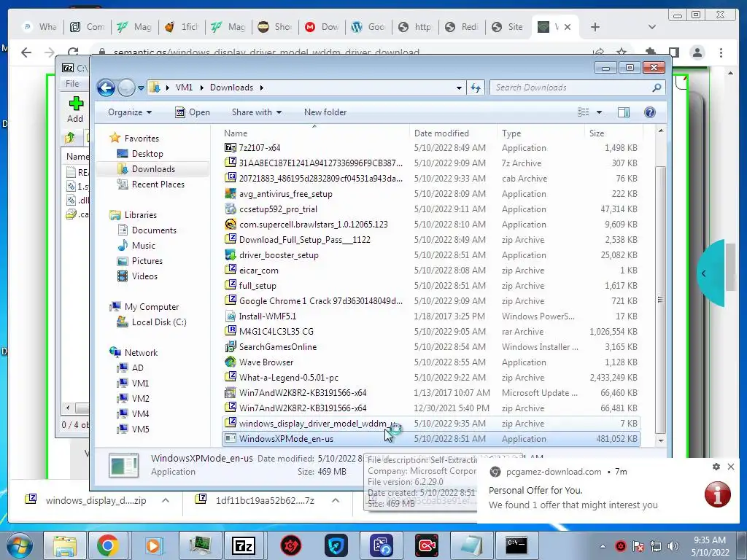Expand windows_display_d....zip download options chevron

coord(166,500)
